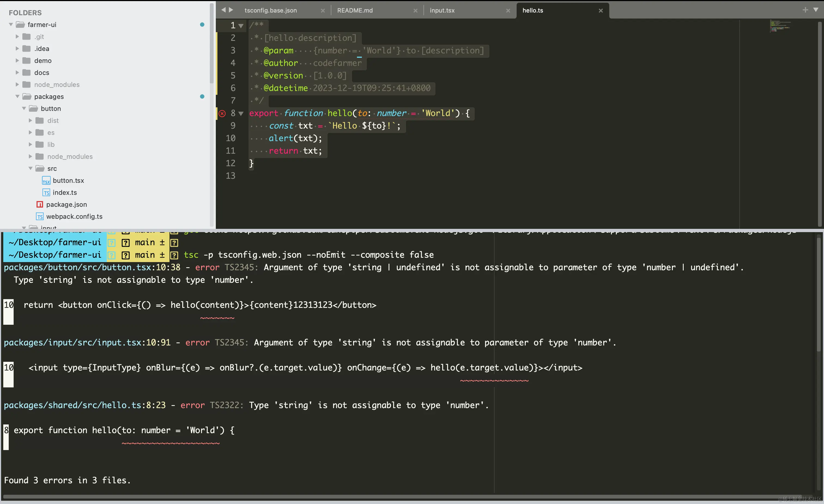Click the farmer-ui folder icon
The image size is (824, 504).
coord(20,25)
